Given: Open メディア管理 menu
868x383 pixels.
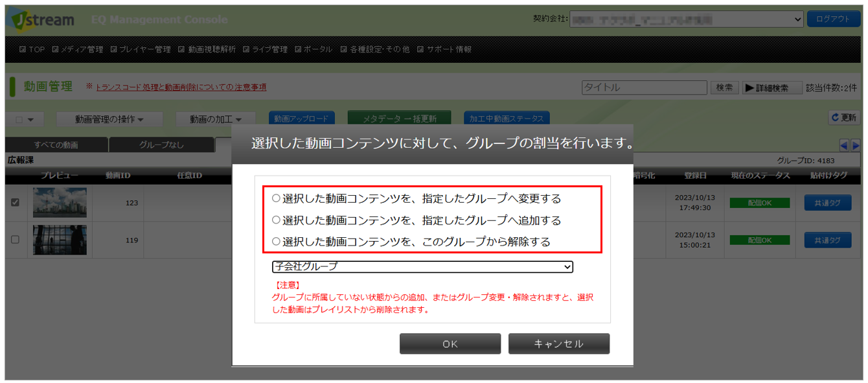Looking at the screenshot, I should tap(77, 49).
